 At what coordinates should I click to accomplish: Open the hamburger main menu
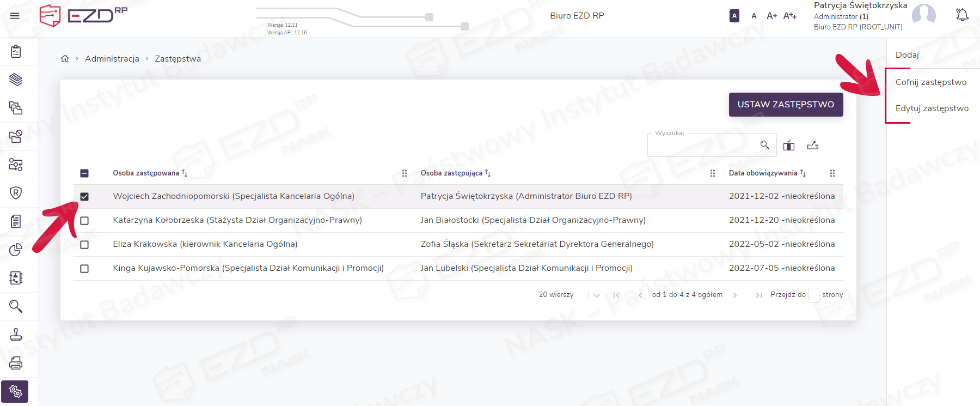click(x=15, y=16)
